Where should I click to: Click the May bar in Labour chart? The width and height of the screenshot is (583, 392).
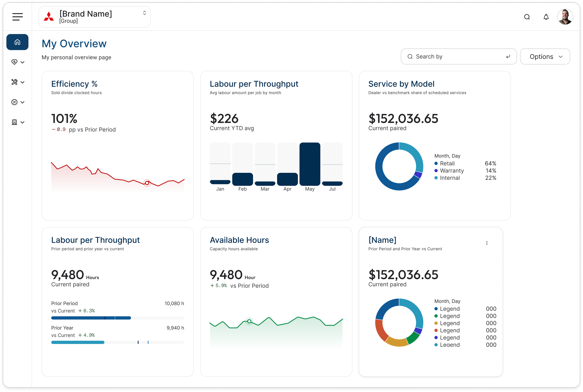pos(310,164)
